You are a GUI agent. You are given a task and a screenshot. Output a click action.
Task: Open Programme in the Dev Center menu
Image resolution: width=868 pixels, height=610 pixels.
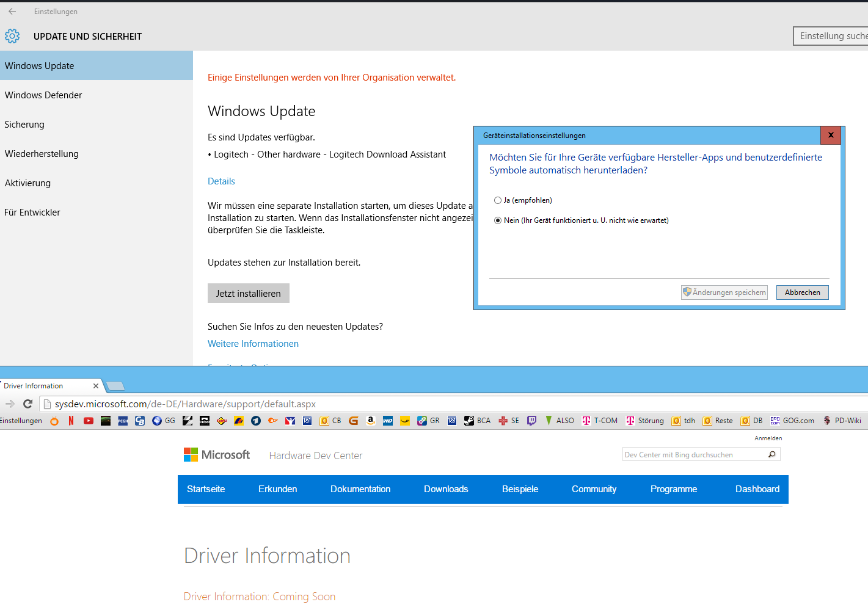click(x=674, y=489)
